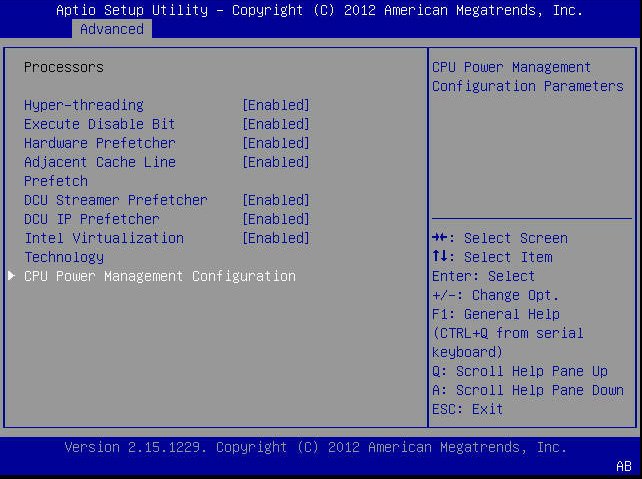Image resolution: width=642 pixels, height=479 pixels.
Task: Toggle Execute Disable Bit [Enabled] value
Action: coord(276,124)
